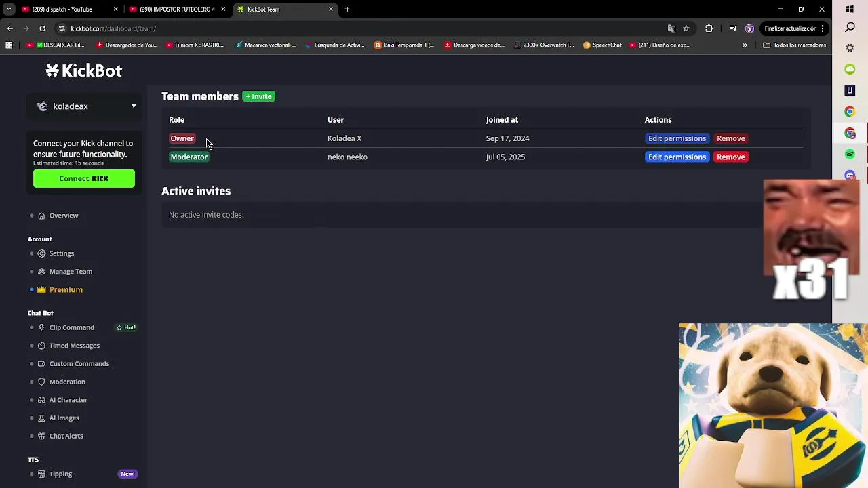868x488 pixels.
Task: Open the Overview link
Action: (64, 216)
